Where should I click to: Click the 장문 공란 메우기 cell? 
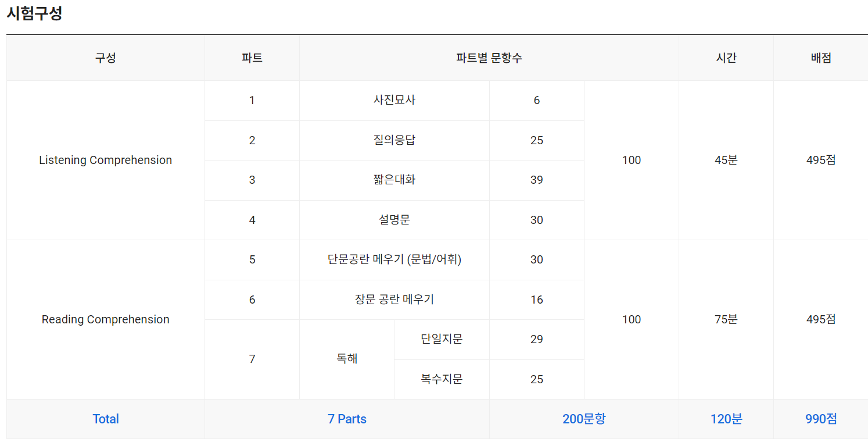point(394,300)
